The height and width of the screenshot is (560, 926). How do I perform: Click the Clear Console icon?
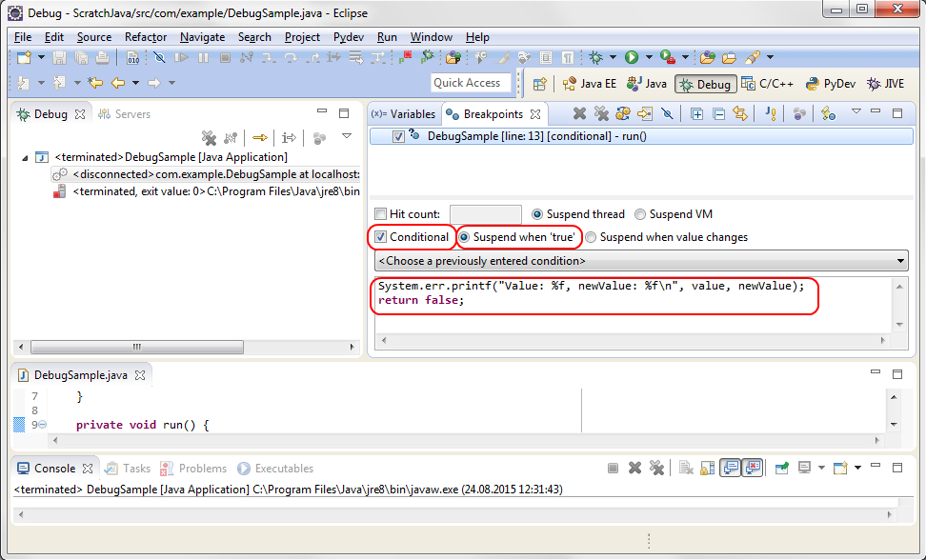coord(686,468)
